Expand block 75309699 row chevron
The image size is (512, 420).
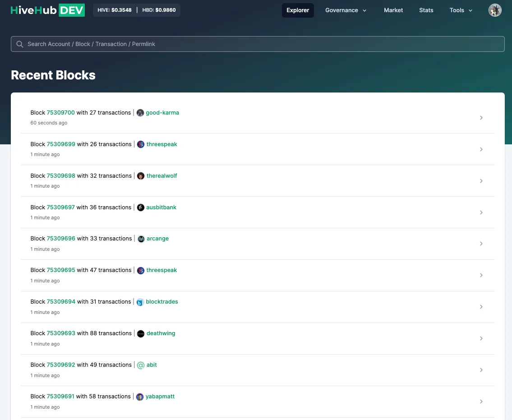[481, 149]
